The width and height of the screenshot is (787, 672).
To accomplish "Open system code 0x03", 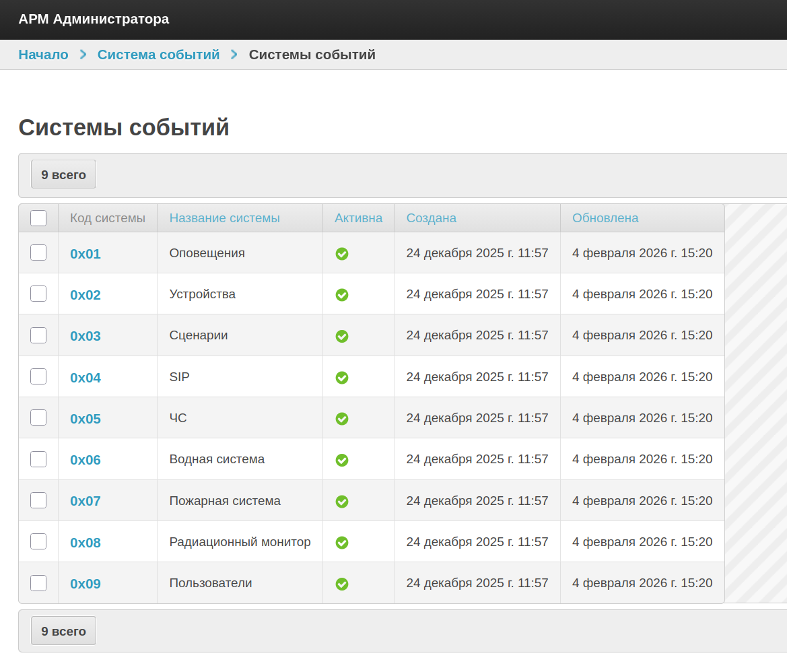I will tap(85, 336).
